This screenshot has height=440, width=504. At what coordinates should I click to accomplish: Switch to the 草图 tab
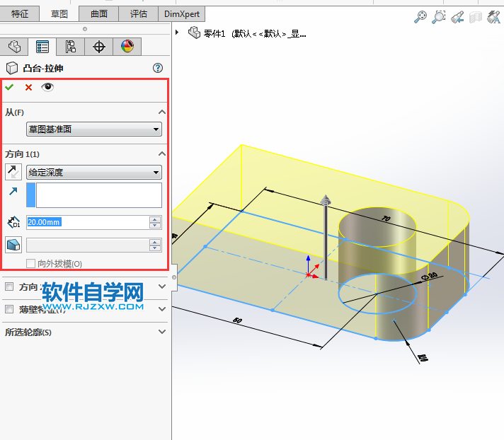point(59,14)
